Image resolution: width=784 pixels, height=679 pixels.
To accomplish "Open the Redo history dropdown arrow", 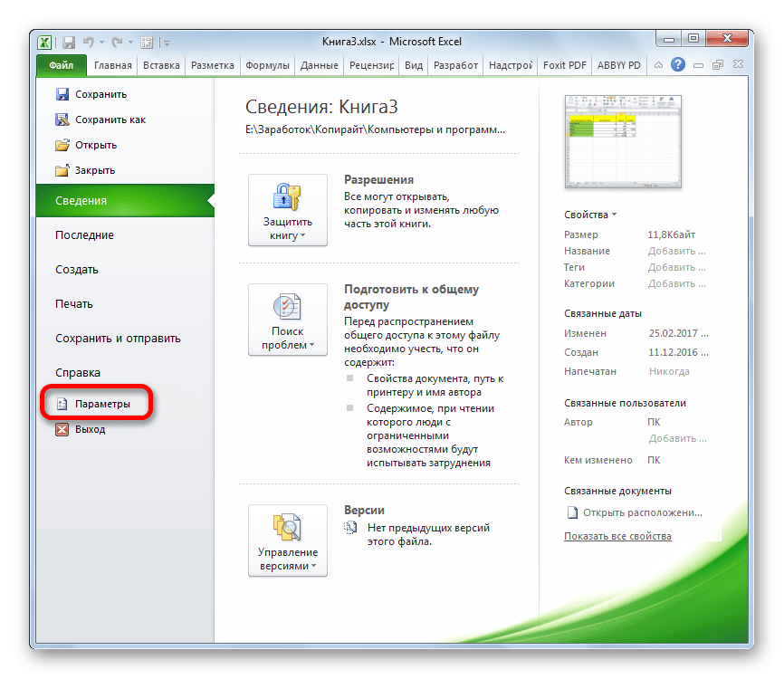I will tap(130, 43).
